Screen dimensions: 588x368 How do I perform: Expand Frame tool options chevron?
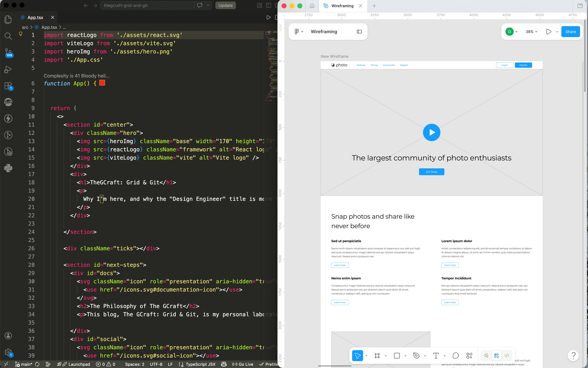coord(386,356)
